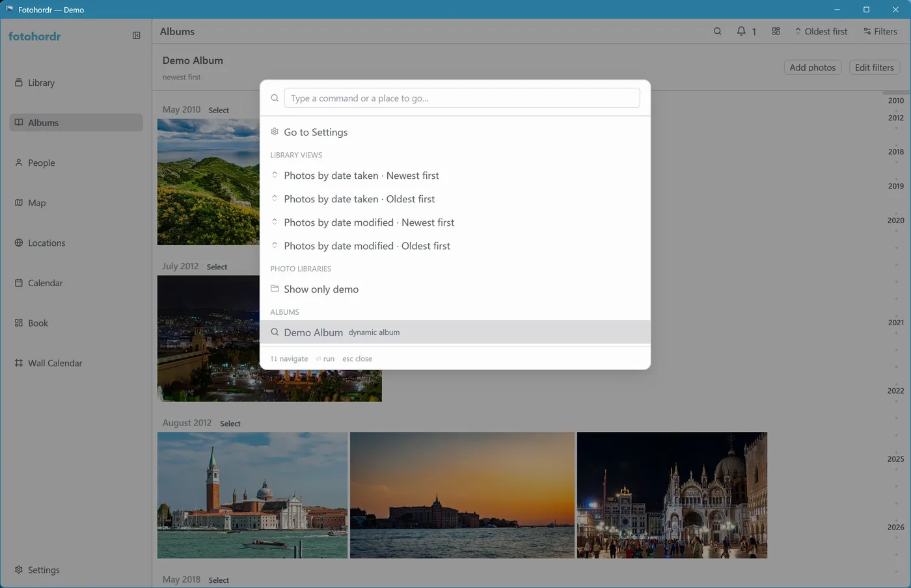Open the May 2010 green hillside thumbnail
Viewport: 911px width, 588px height.
click(208, 182)
